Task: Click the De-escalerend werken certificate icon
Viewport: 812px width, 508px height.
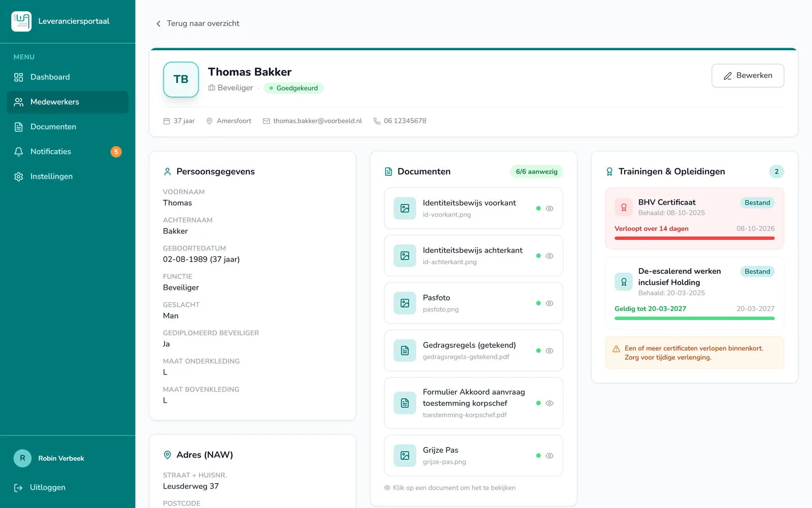Action: [x=624, y=282]
